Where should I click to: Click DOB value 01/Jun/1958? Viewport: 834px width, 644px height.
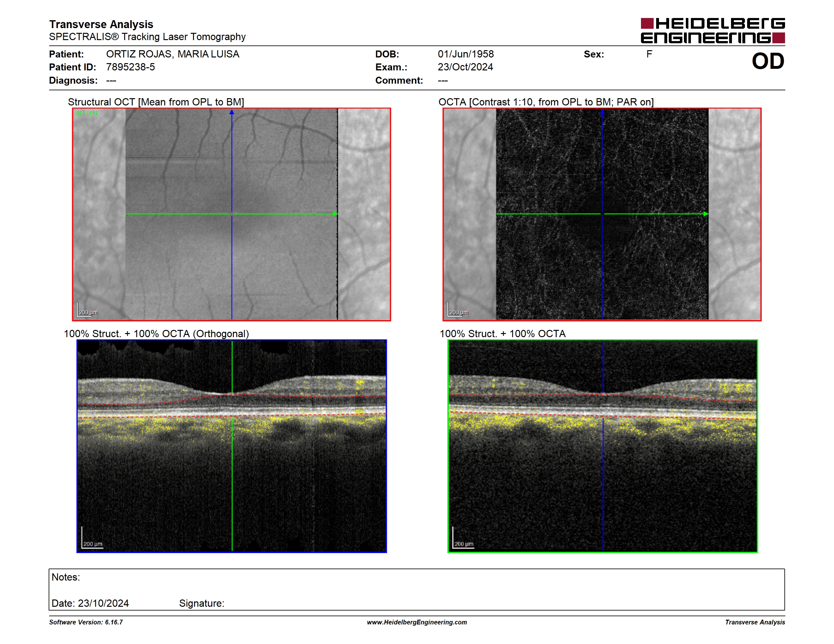[x=466, y=54]
